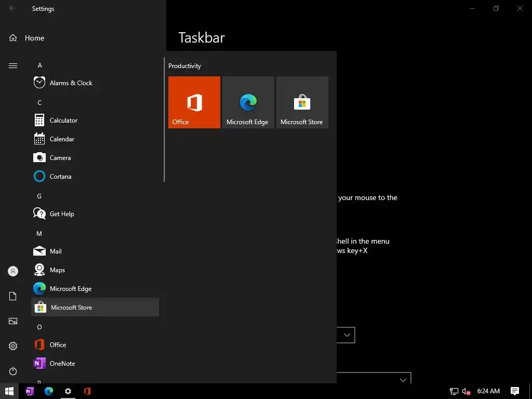Click the network icon in system tray
Viewport: 532px width, 399px height.
coord(454,391)
